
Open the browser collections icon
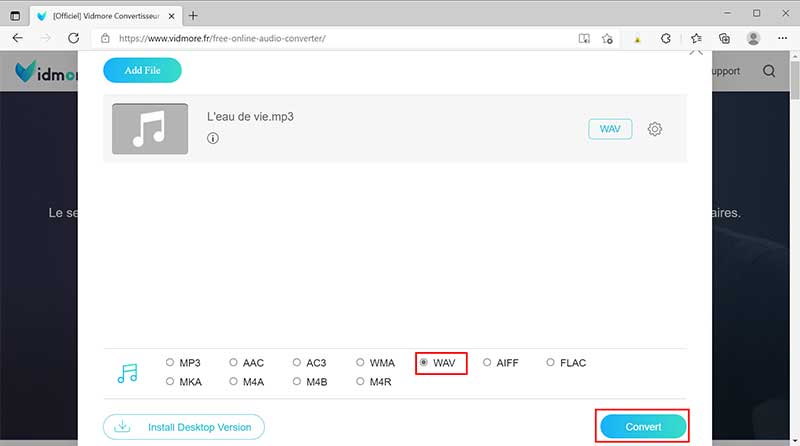click(x=725, y=38)
